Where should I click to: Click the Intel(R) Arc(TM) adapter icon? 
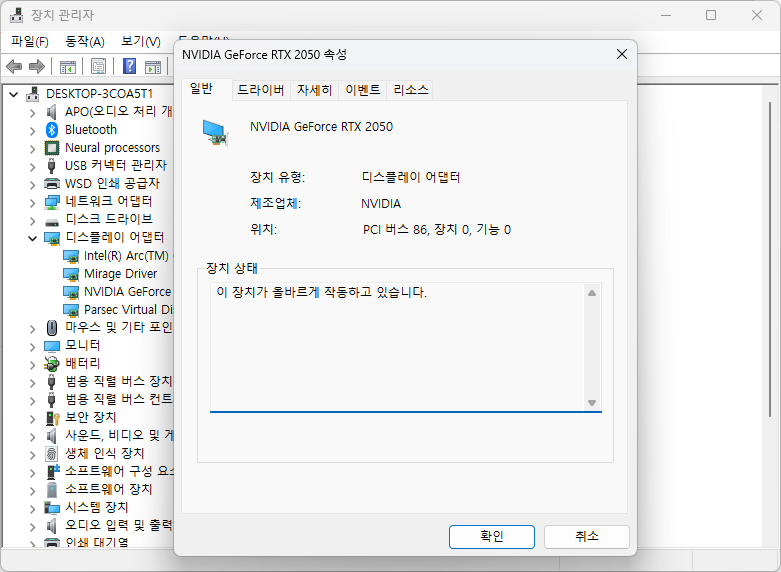click(71, 256)
